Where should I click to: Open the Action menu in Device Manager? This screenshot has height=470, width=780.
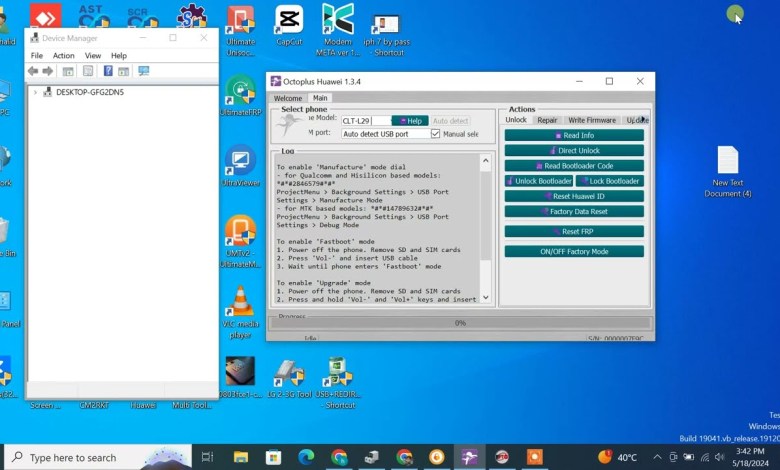63,56
